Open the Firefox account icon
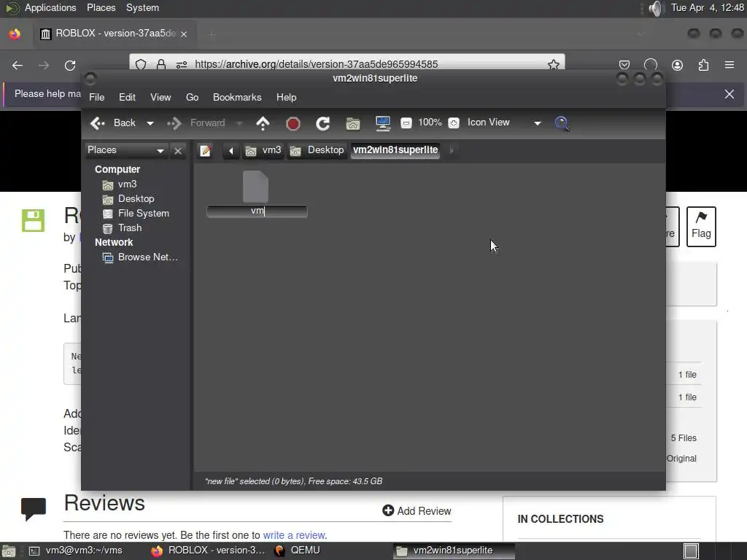Viewport: 747px width, 560px height. (677, 65)
